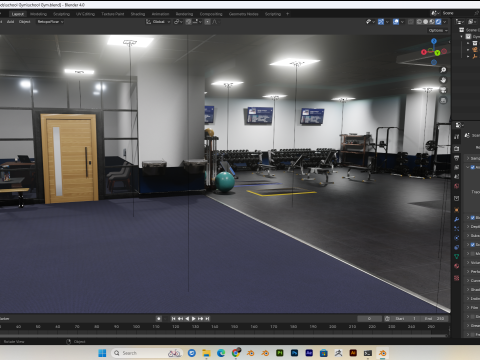Jump to the timeline end frame
Screen dimensions: 480x360
(x=207, y=319)
